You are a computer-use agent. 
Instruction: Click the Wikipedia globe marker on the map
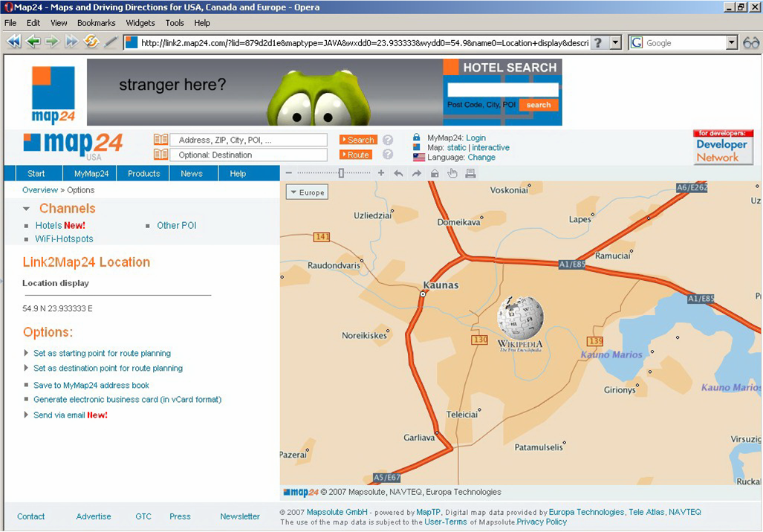[520, 319]
